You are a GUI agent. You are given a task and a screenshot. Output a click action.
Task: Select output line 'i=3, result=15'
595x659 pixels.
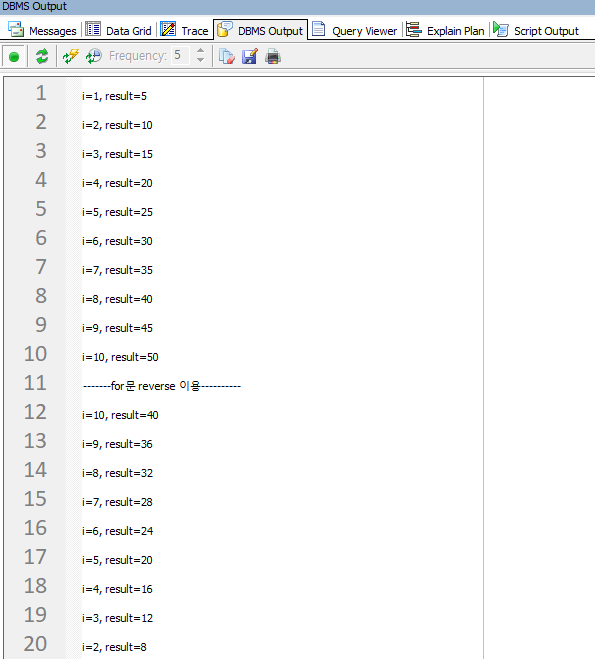point(117,154)
